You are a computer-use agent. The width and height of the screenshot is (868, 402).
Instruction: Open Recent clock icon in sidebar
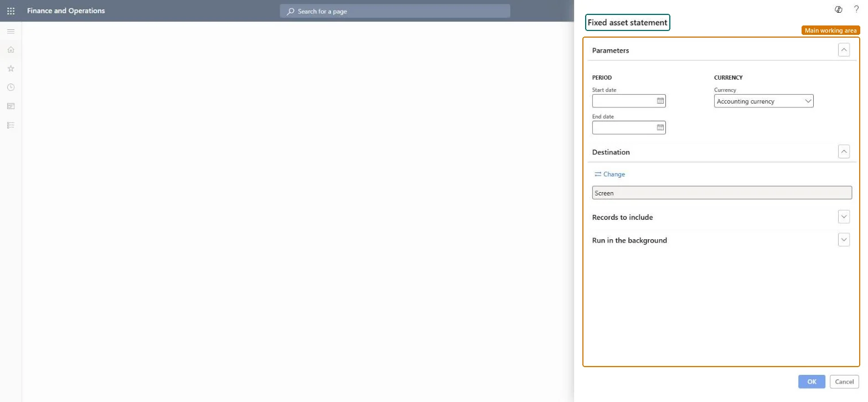coord(11,87)
